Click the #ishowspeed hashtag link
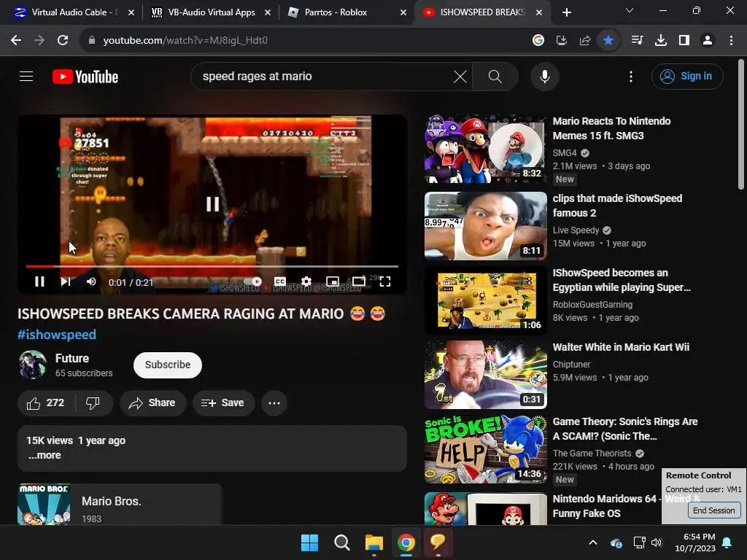747x560 pixels. 57,335
